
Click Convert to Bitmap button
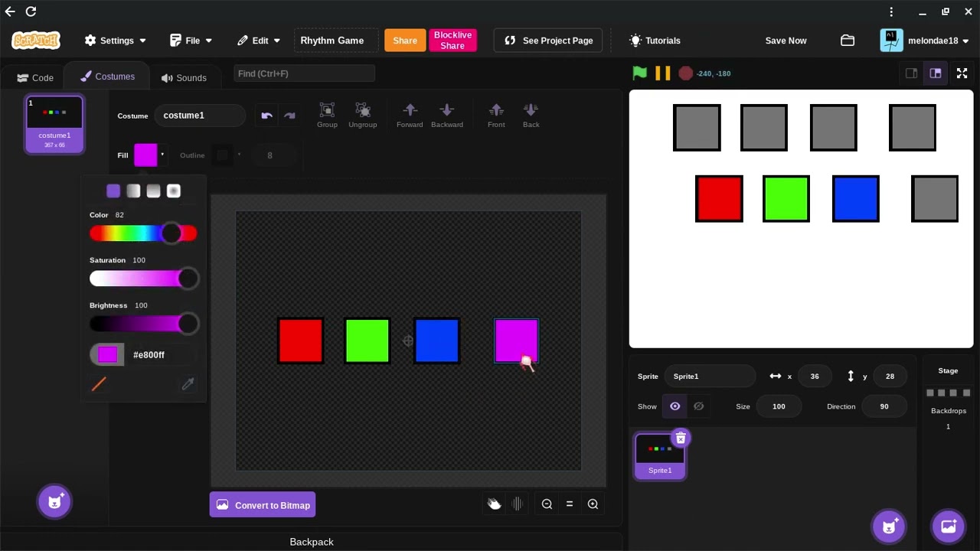click(263, 505)
